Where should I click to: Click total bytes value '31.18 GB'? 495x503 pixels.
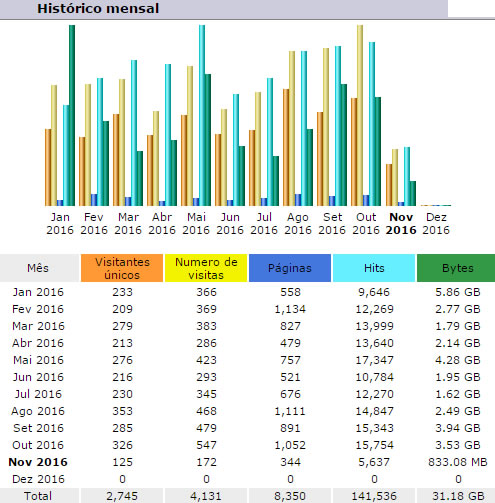(x=458, y=496)
